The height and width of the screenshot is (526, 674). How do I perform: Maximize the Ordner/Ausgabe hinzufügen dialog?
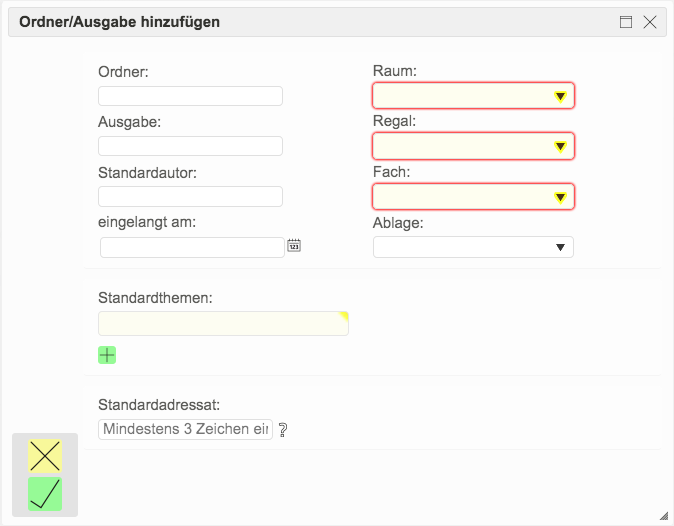coord(626,22)
